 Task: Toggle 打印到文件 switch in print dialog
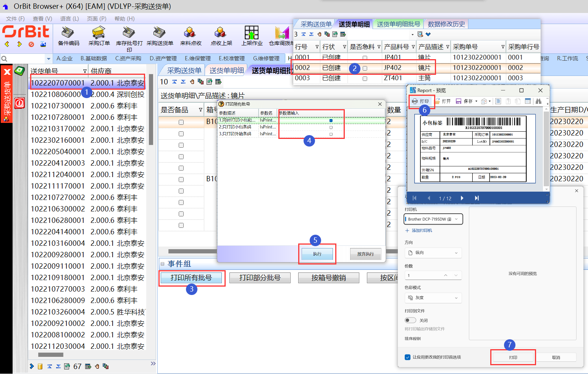click(x=410, y=320)
